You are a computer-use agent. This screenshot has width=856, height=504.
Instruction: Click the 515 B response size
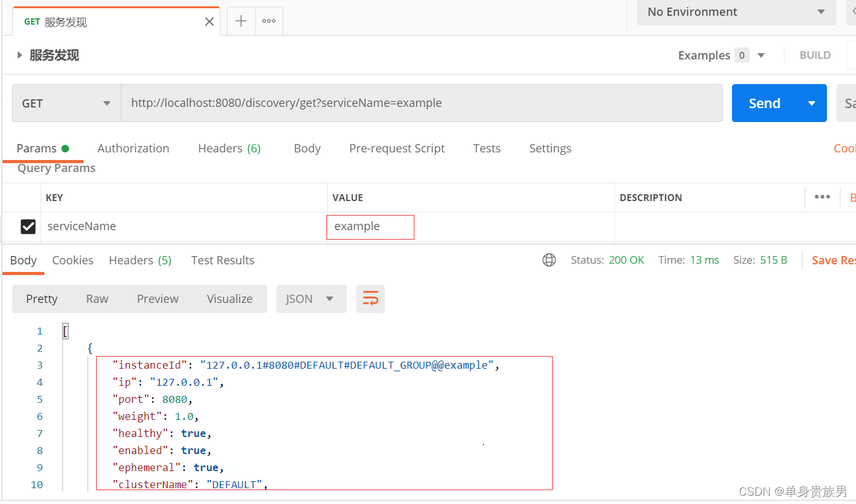(x=774, y=261)
